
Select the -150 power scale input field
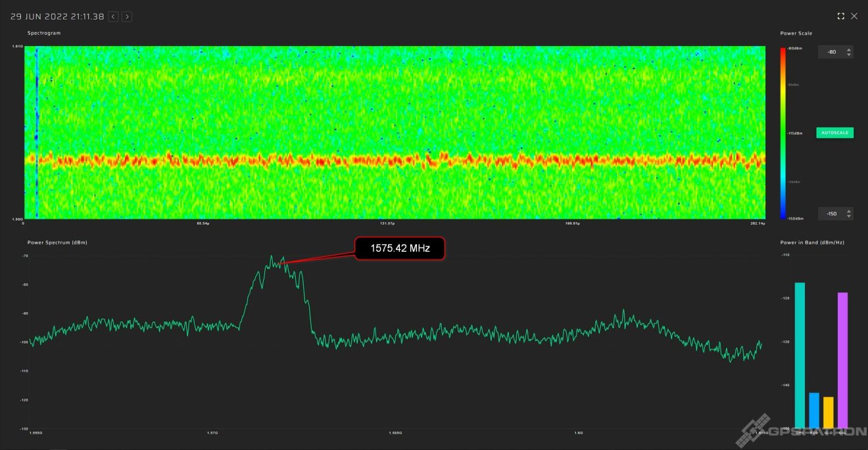coord(831,214)
